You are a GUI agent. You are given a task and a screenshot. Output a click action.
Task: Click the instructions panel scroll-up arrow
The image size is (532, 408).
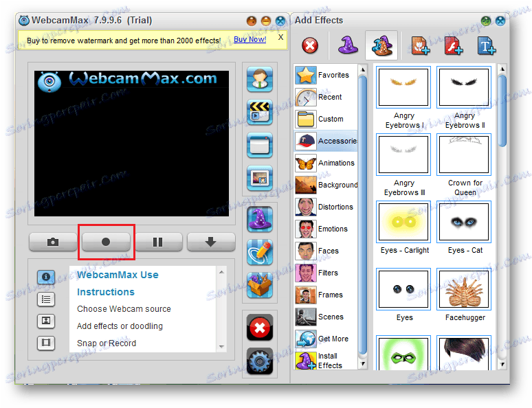tap(221, 272)
